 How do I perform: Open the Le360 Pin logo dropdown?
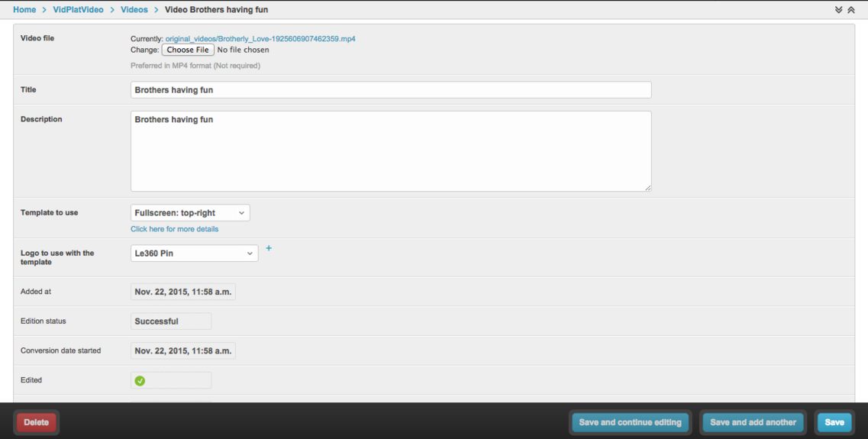click(x=194, y=253)
